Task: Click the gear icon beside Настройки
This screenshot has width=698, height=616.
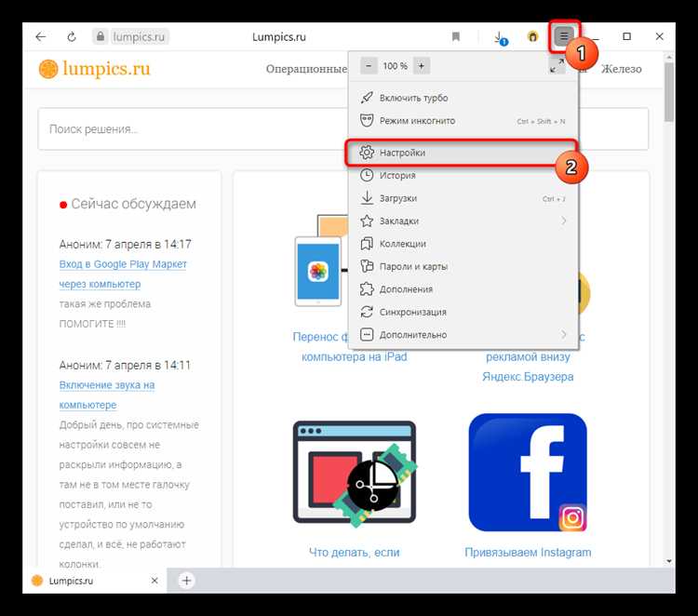Action: click(x=367, y=153)
